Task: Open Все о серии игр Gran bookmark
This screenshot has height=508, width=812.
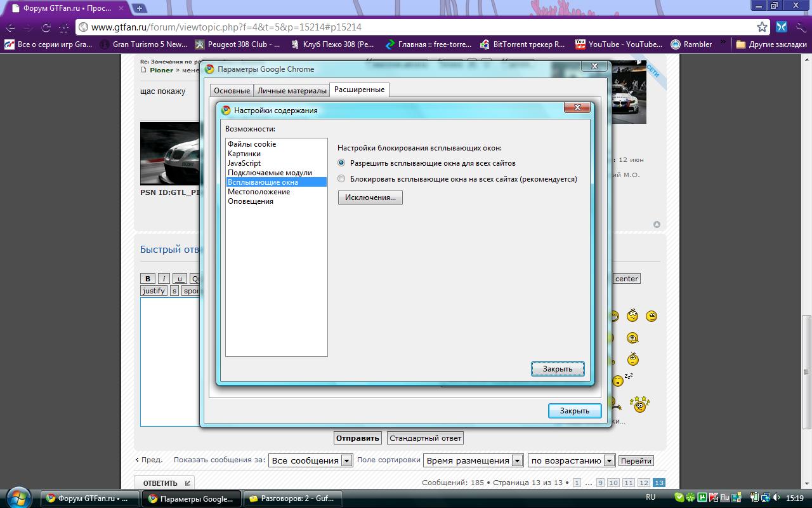Action: click(x=48, y=44)
